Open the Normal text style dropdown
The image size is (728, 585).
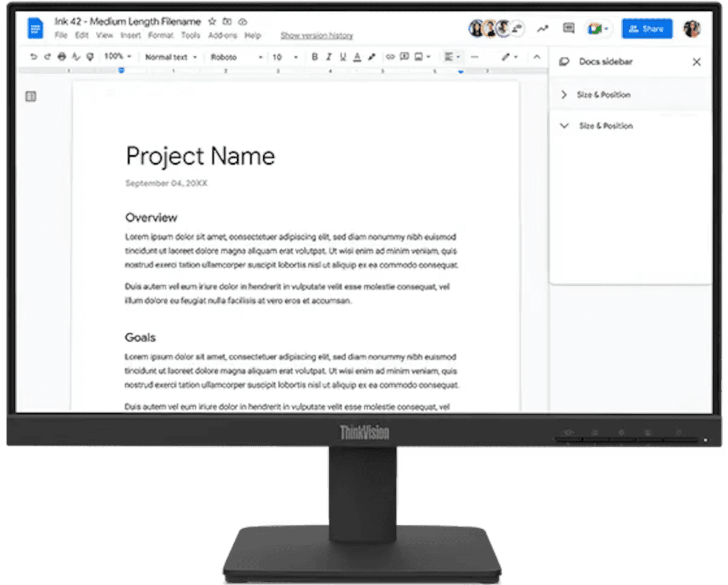pos(171,57)
